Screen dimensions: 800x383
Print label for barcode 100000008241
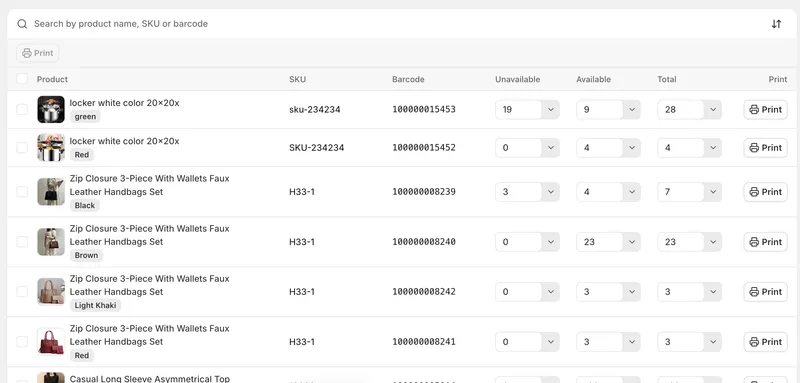pos(765,342)
